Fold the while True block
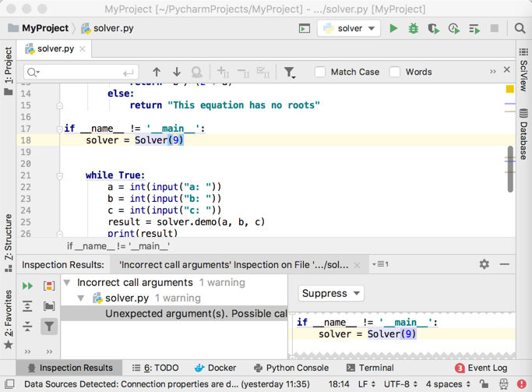 pyautogui.click(x=60, y=176)
